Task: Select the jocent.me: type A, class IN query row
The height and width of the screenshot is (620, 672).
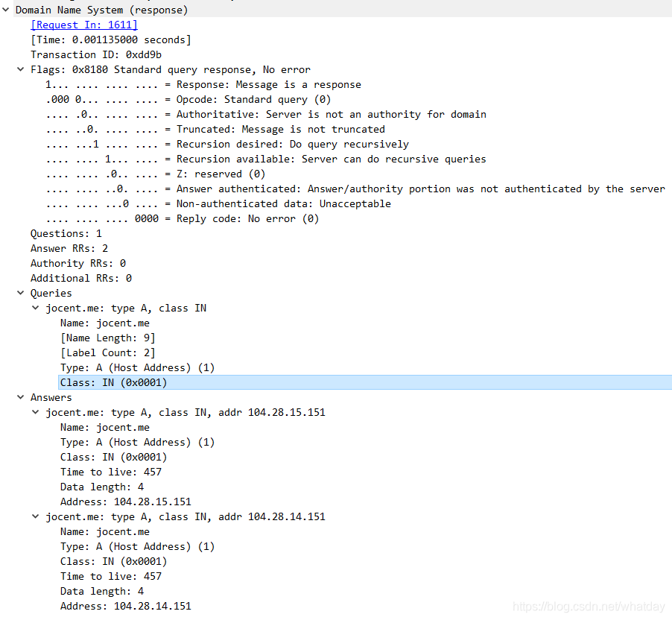Action: (x=126, y=309)
